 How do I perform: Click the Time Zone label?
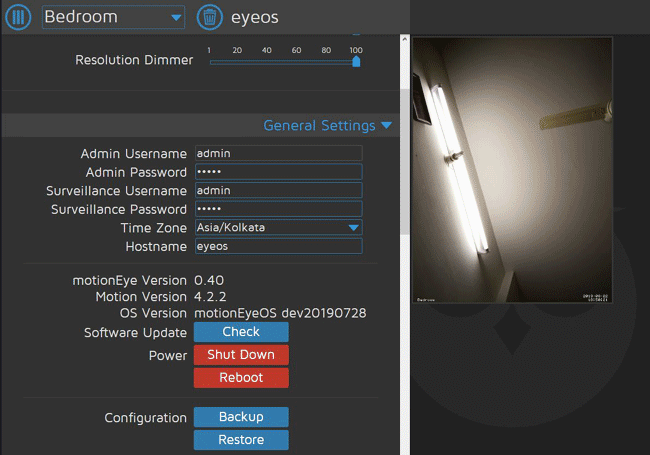[x=154, y=228]
